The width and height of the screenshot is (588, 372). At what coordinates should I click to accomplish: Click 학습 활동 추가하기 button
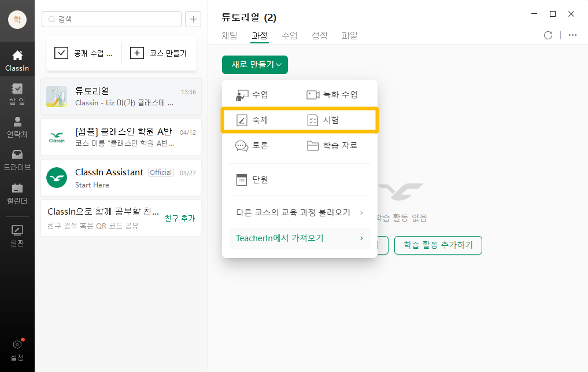438,245
